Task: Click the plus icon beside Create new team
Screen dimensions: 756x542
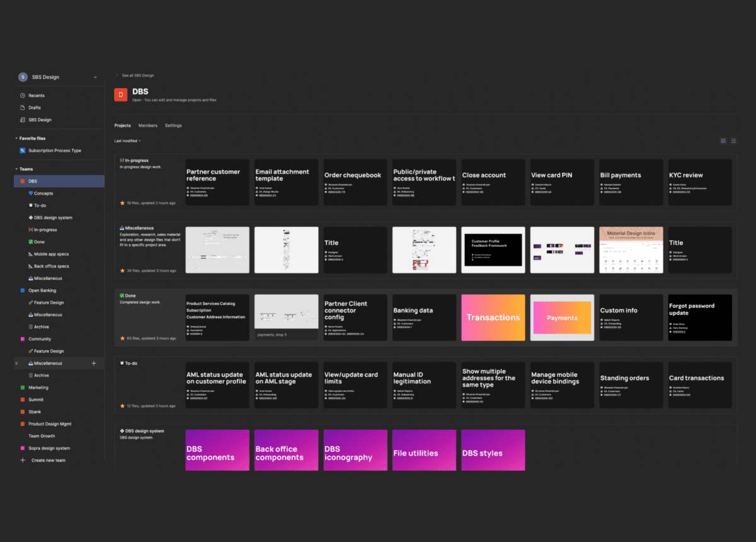Action: 23,460
